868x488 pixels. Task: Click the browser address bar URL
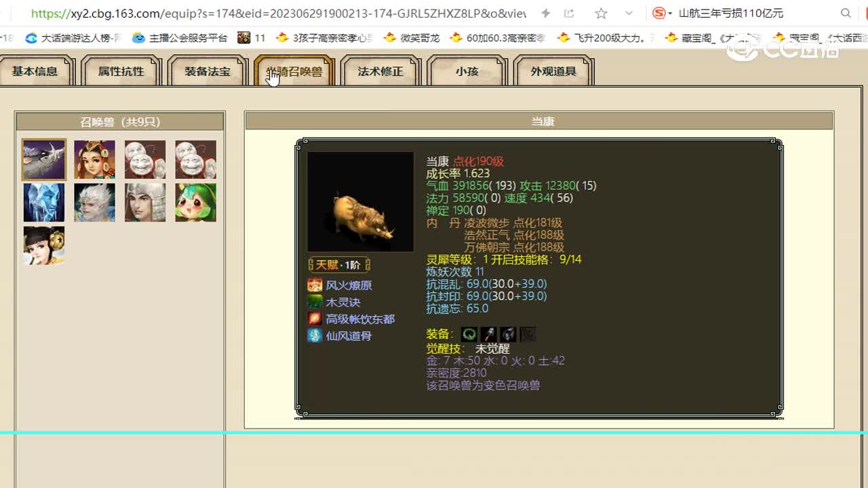tap(278, 13)
